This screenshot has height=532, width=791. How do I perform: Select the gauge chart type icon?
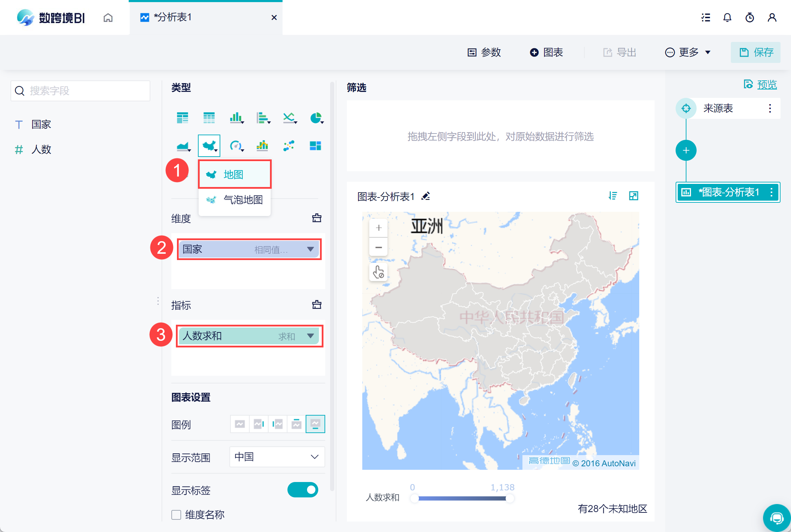(236, 145)
